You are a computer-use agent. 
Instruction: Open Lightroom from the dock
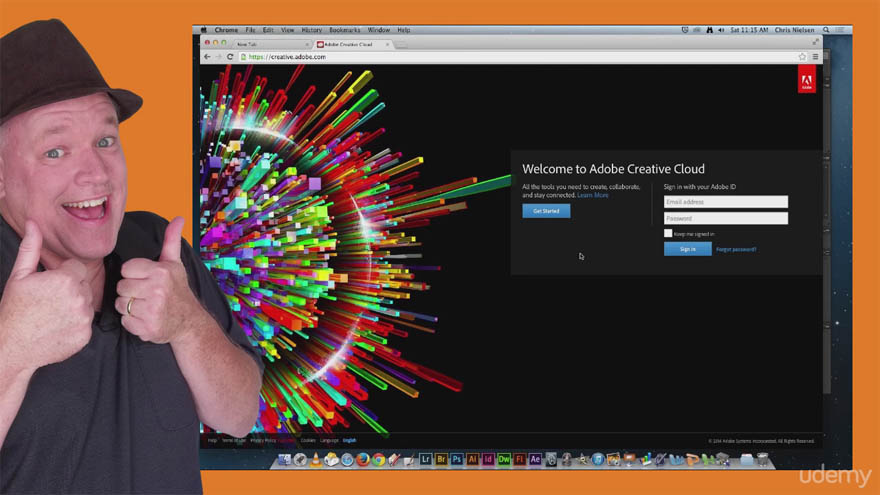coord(425,460)
